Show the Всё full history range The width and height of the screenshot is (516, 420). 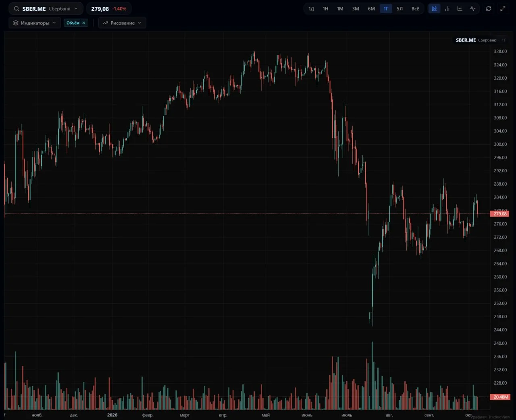coord(415,8)
